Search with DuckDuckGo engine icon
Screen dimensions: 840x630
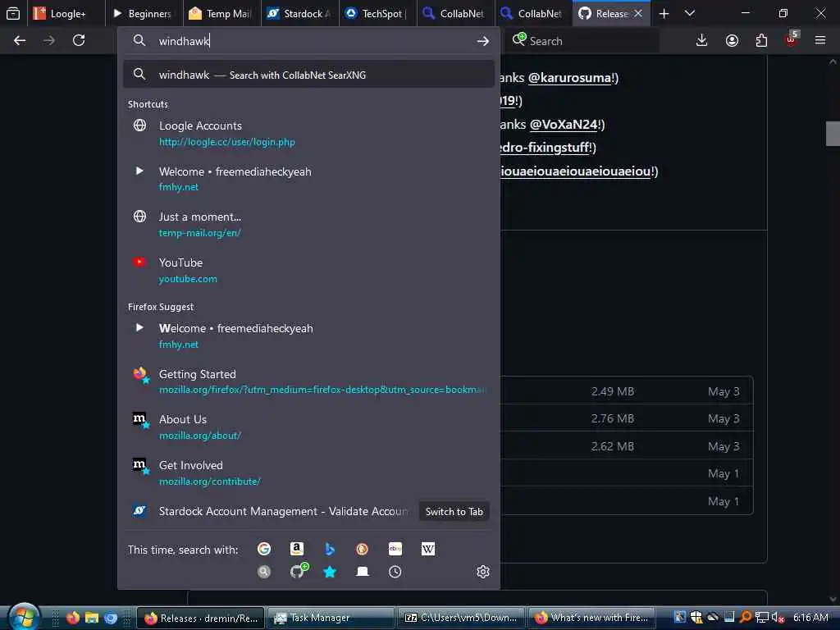[362, 549]
